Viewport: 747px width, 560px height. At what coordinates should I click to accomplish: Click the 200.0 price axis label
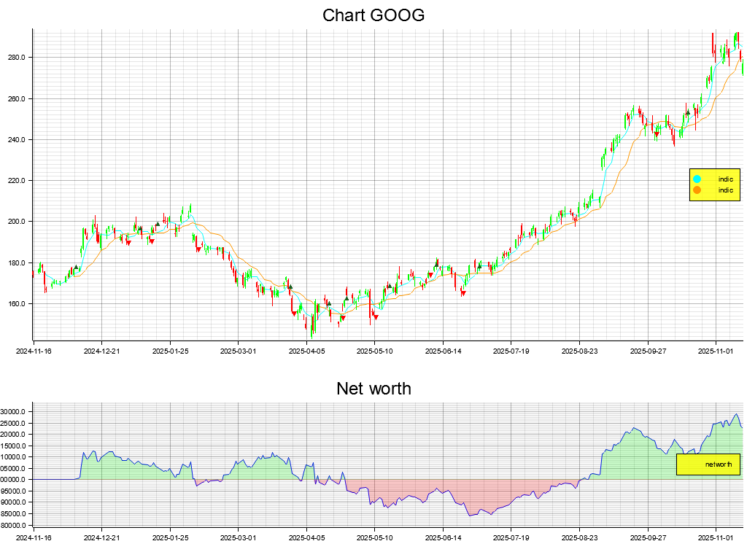pos(18,222)
